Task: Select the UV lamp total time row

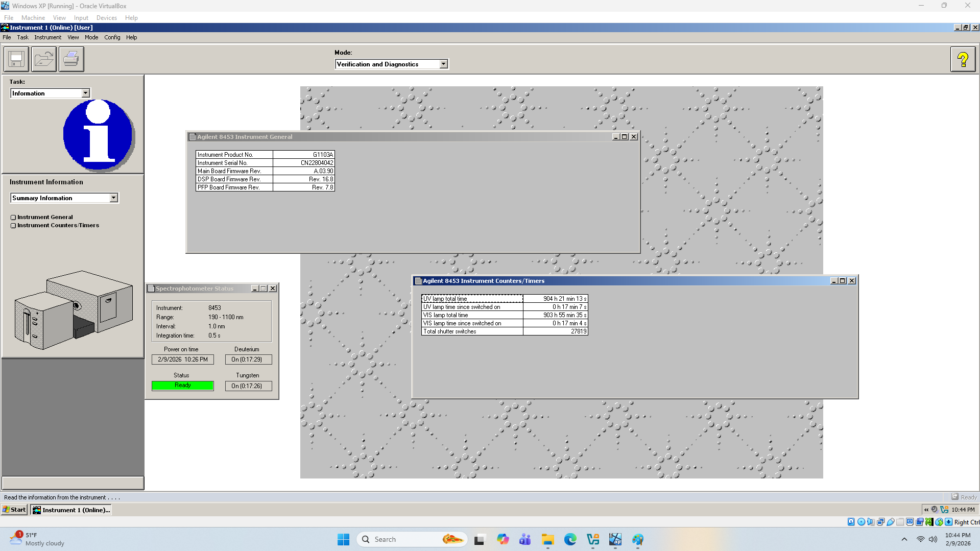Action: click(x=505, y=299)
